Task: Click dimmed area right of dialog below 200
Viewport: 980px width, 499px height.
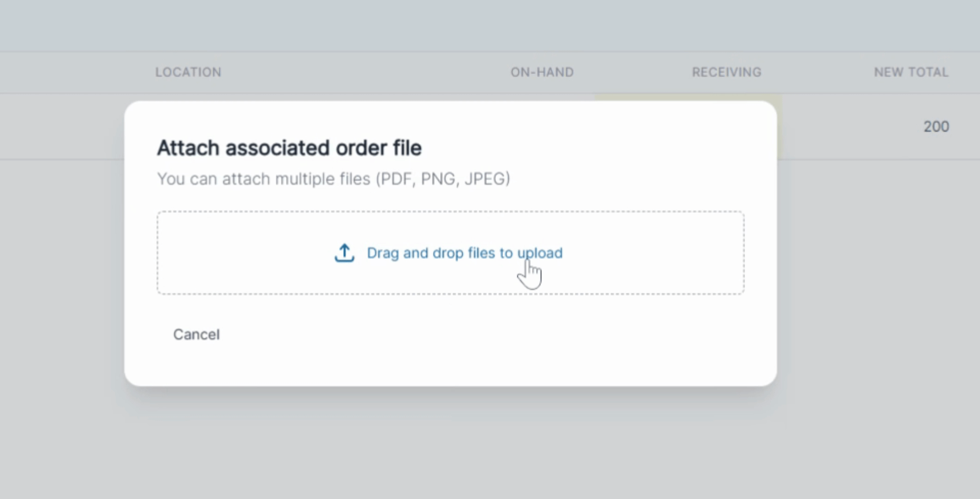Action: [878, 277]
